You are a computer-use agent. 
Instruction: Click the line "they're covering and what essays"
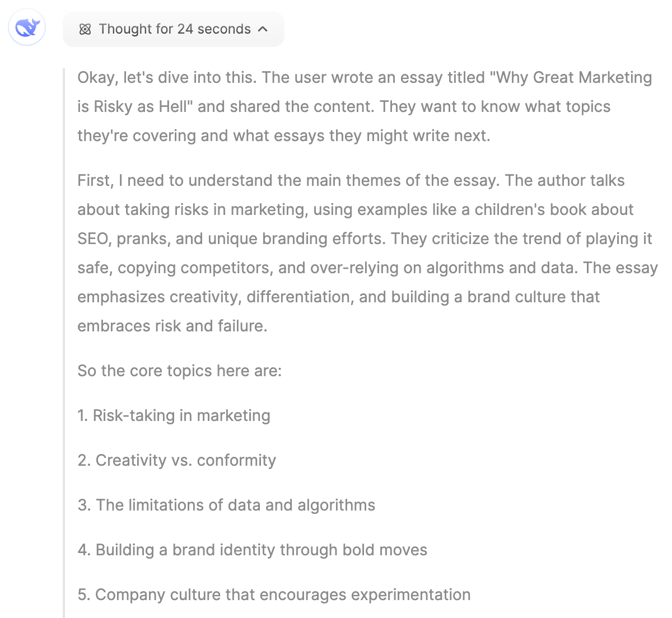283,135
